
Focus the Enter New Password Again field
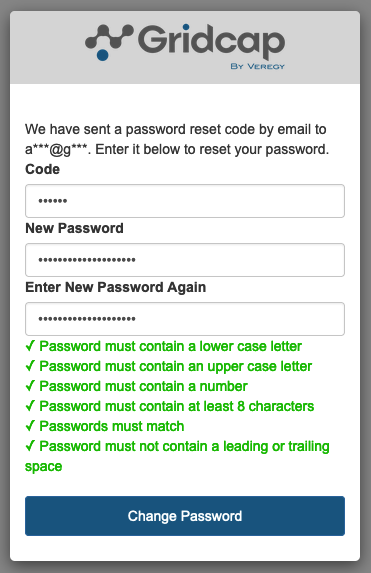tap(185, 319)
